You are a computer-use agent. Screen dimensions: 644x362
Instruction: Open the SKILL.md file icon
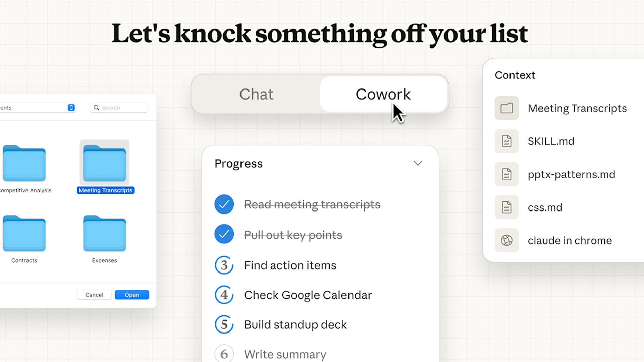click(506, 141)
